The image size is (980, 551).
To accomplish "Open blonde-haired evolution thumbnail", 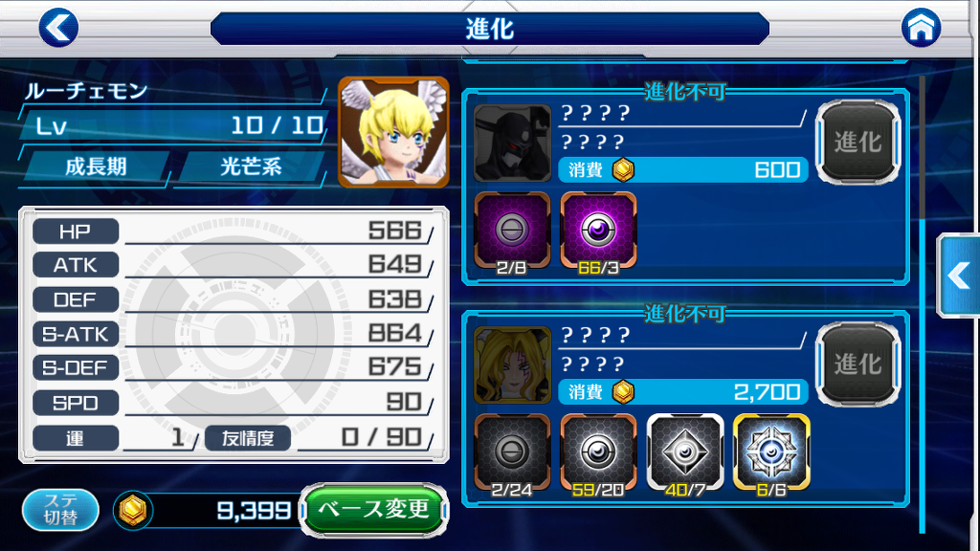I will [x=513, y=365].
